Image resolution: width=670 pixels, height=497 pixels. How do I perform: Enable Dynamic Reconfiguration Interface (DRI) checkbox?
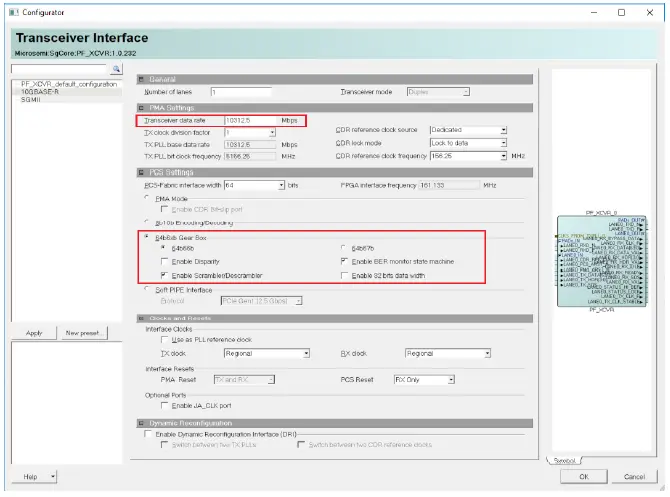[148, 434]
